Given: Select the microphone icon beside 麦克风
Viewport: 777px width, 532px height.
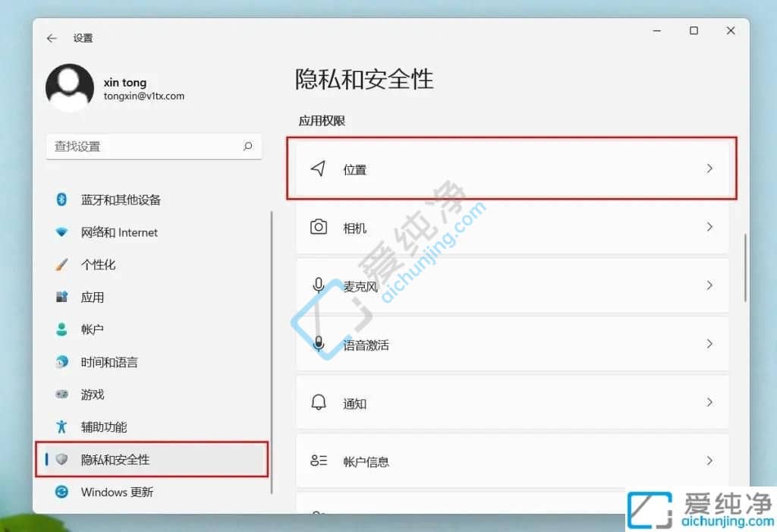Looking at the screenshot, I should (319, 285).
